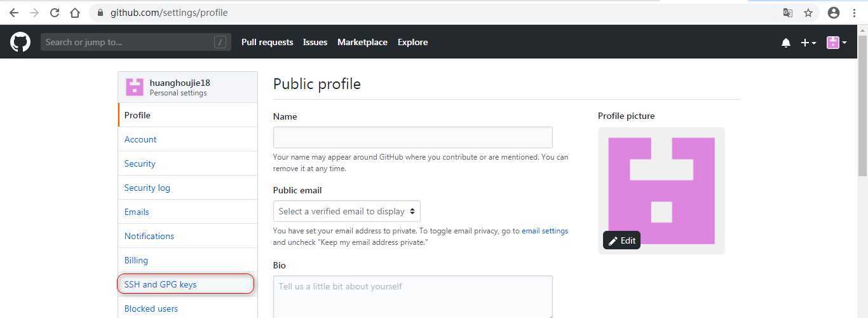Click the GitHub Octocat logo
The image size is (868, 318).
tap(20, 42)
